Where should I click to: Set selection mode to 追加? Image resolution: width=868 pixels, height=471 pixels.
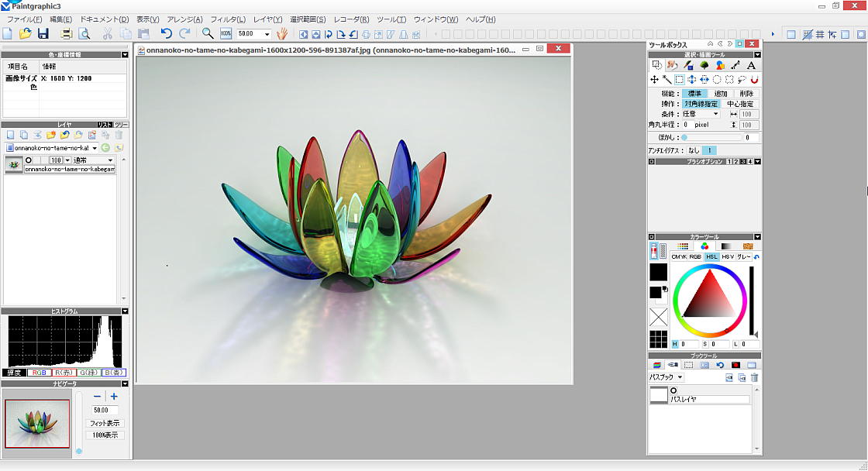720,94
